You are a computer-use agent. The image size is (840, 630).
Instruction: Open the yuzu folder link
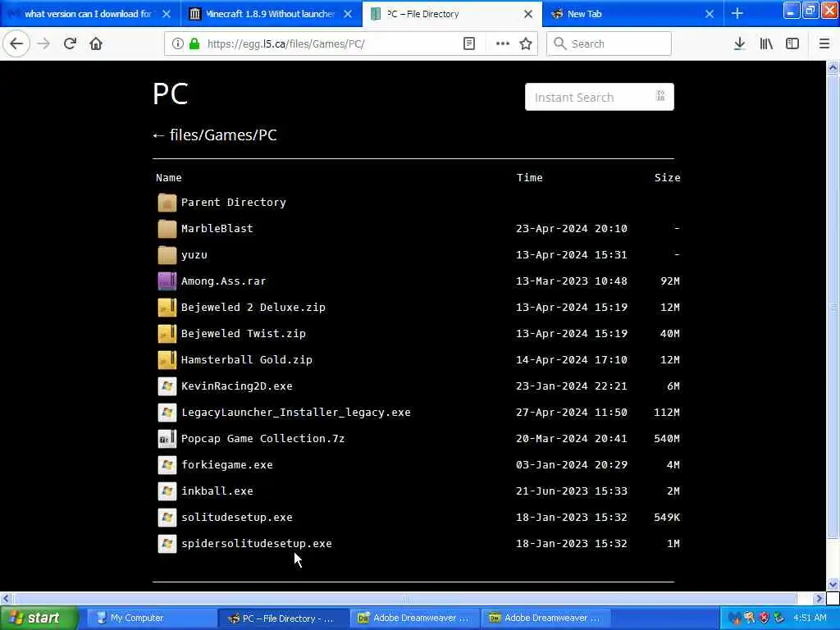pyautogui.click(x=194, y=255)
